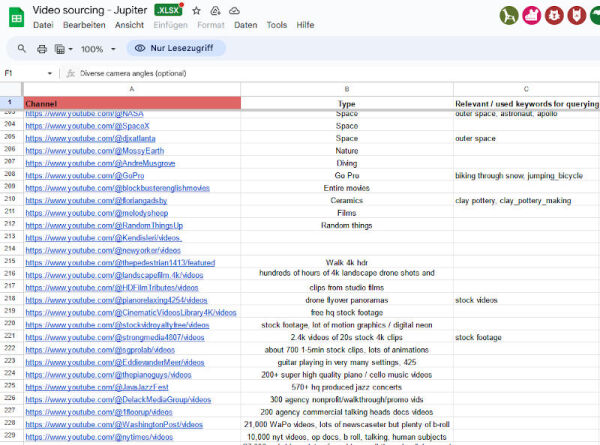Open the Bearbeiten menu
The width and height of the screenshot is (600, 445).
click(84, 25)
